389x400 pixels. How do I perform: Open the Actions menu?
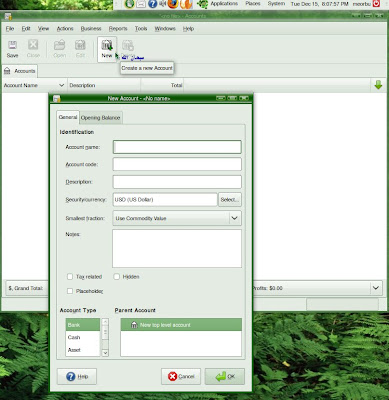tap(65, 29)
